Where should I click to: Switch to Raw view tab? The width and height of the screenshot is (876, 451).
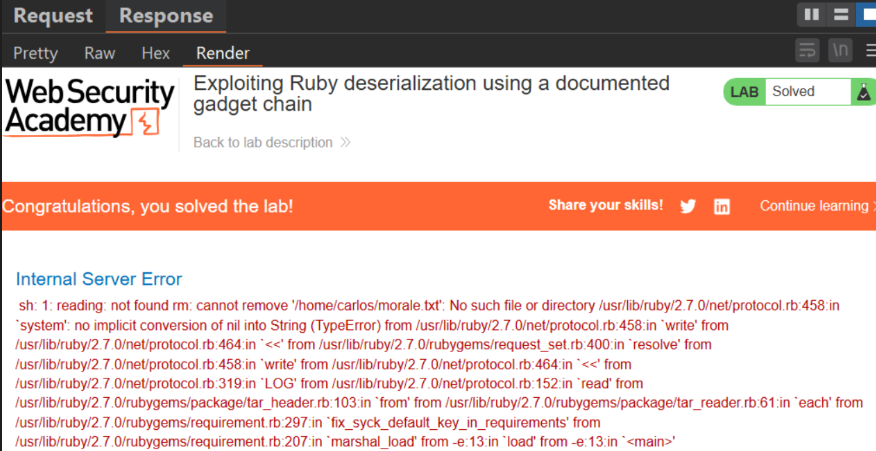point(99,53)
